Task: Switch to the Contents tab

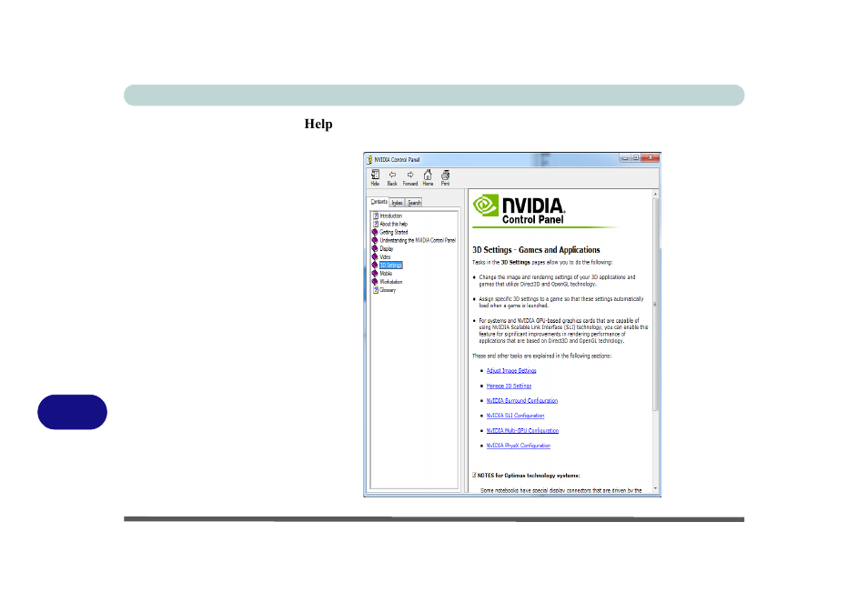Action: pos(379,202)
